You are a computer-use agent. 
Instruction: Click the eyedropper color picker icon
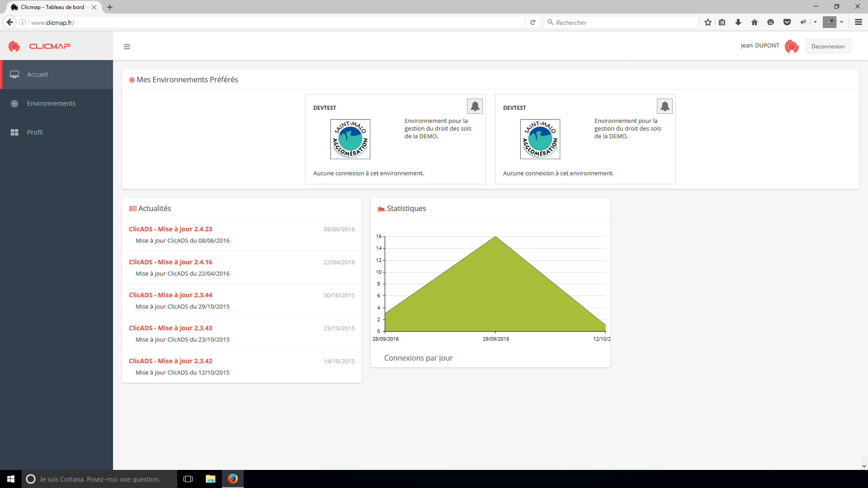[x=830, y=22]
